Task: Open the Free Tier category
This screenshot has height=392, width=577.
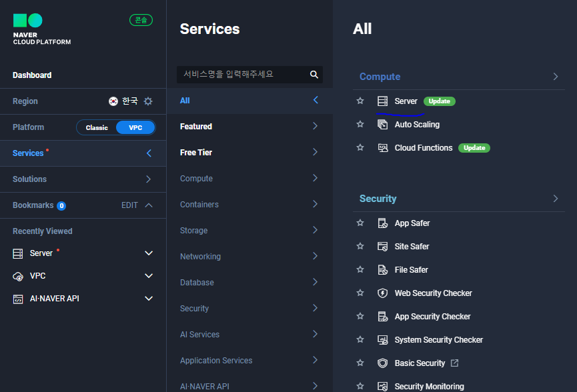Action: 249,152
